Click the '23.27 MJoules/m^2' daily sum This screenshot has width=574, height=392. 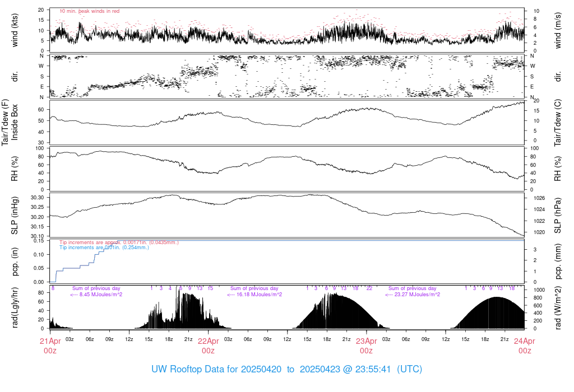coord(417,295)
